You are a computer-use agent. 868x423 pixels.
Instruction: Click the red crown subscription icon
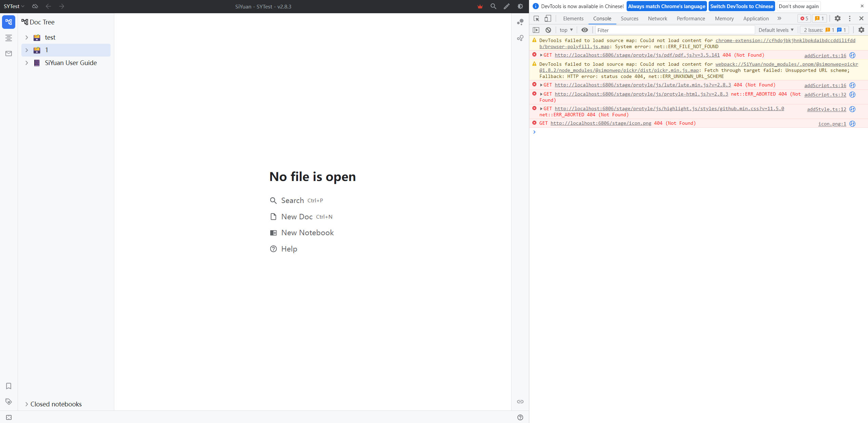coord(480,6)
